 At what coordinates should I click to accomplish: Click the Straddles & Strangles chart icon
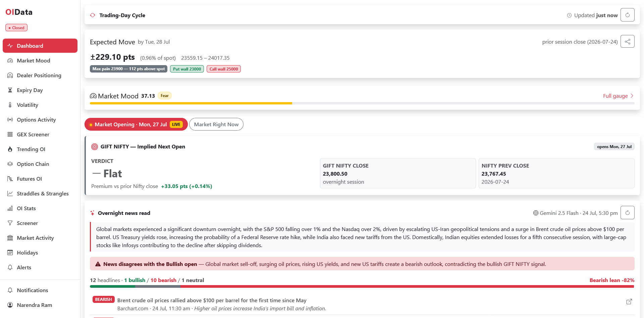[x=10, y=193]
